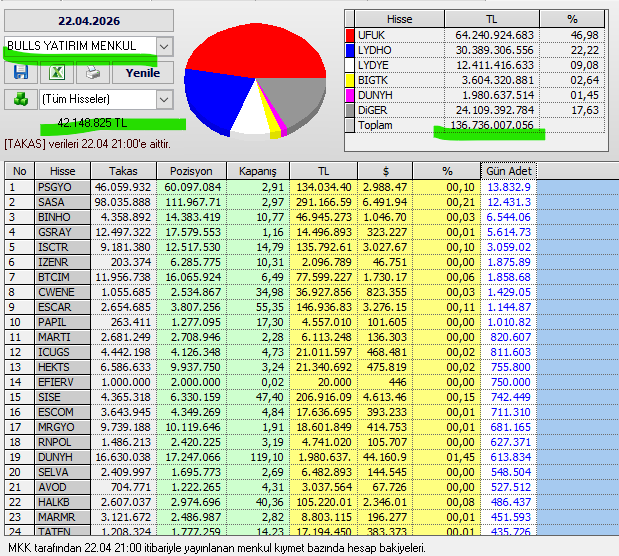Select the SISE stock cell
The image size is (619, 556).
[x=62, y=397]
